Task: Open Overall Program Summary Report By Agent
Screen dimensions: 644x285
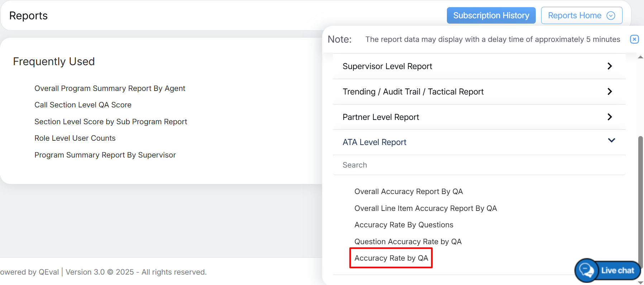Action: click(110, 88)
